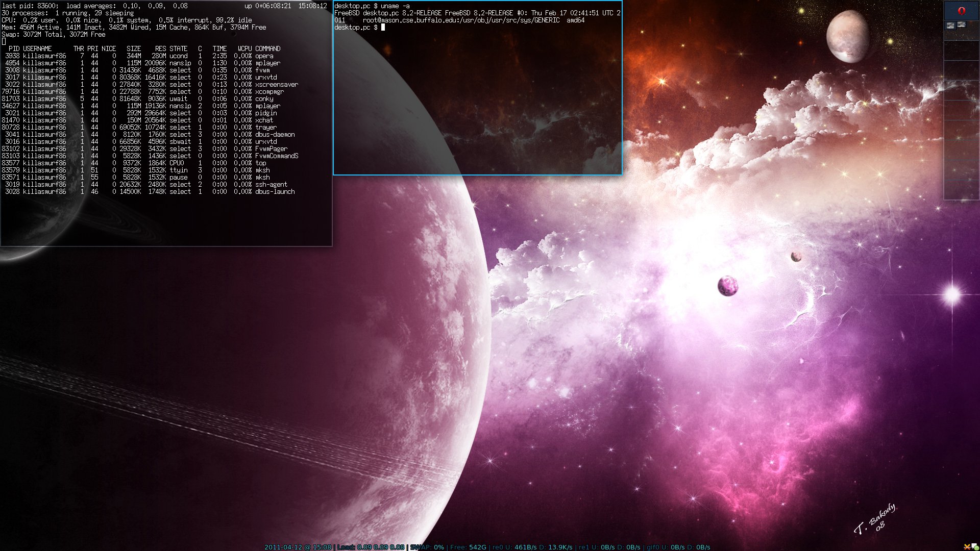Click the 'Swap: 3072M Total' line in top
The width and height of the screenshot is (980, 551).
tap(54, 35)
